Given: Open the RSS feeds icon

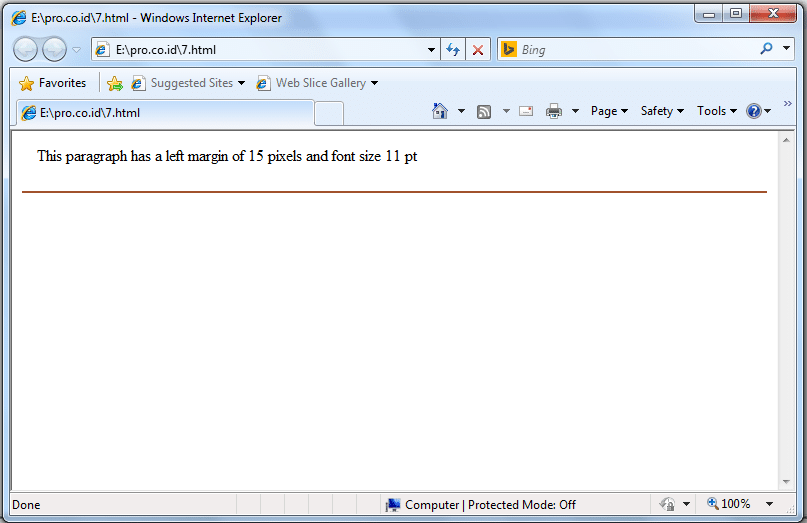Looking at the screenshot, I should pos(484,111).
